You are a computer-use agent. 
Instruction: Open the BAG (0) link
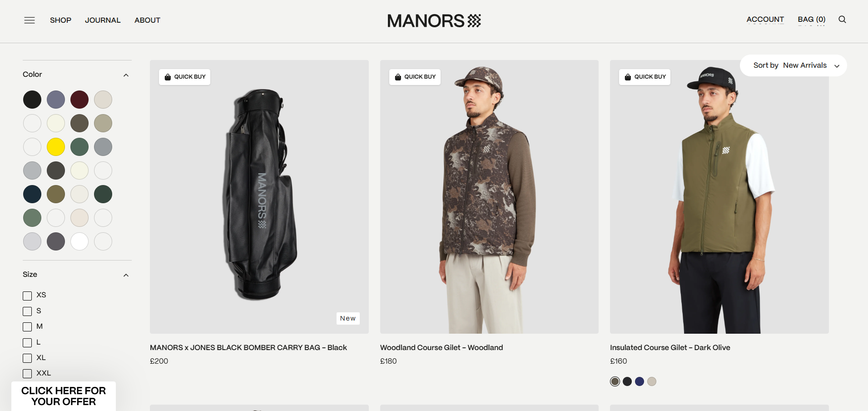(x=811, y=20)
